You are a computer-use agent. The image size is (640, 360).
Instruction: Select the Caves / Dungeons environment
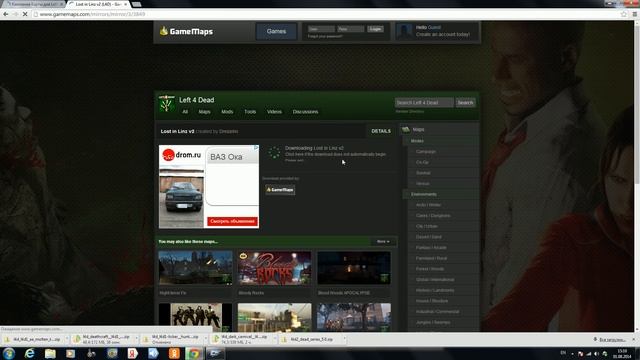433,216
